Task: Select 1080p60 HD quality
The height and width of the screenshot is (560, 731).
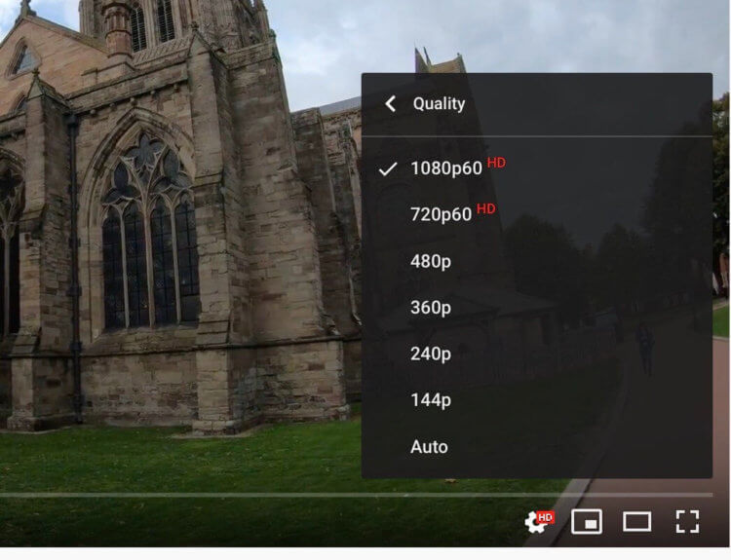Action: pyautogui.click(x=537, y=168)
